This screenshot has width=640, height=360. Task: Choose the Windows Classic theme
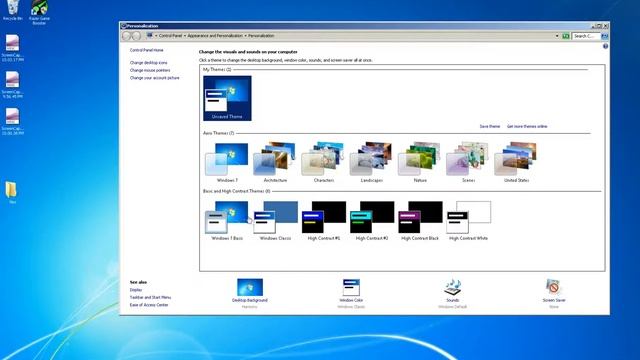click(x=275, y=220)
